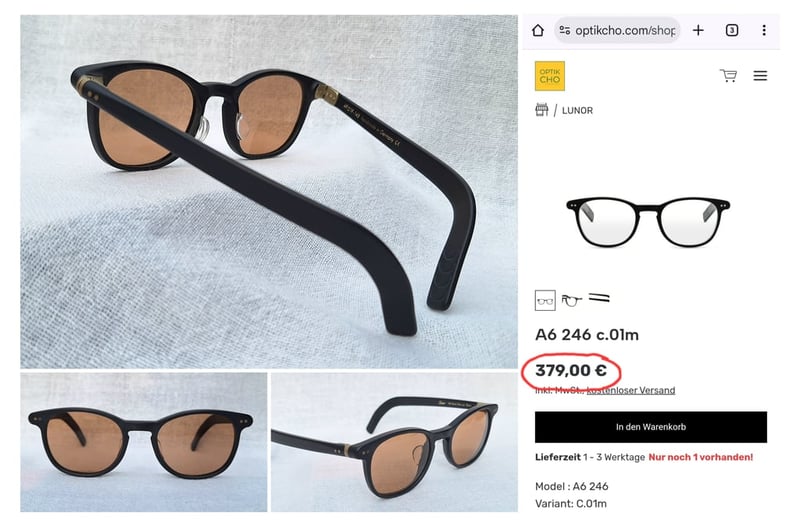This screenshot has width=800, height=527.
Task: Click the yellow Optik Cho logo
Action: [550, 76]
